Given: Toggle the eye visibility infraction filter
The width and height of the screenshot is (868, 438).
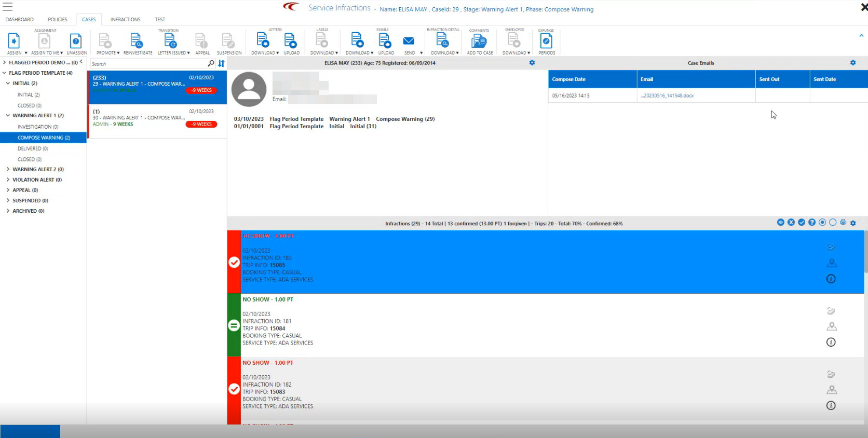Looking at the screenshot, I should click(x=781, y=222).
